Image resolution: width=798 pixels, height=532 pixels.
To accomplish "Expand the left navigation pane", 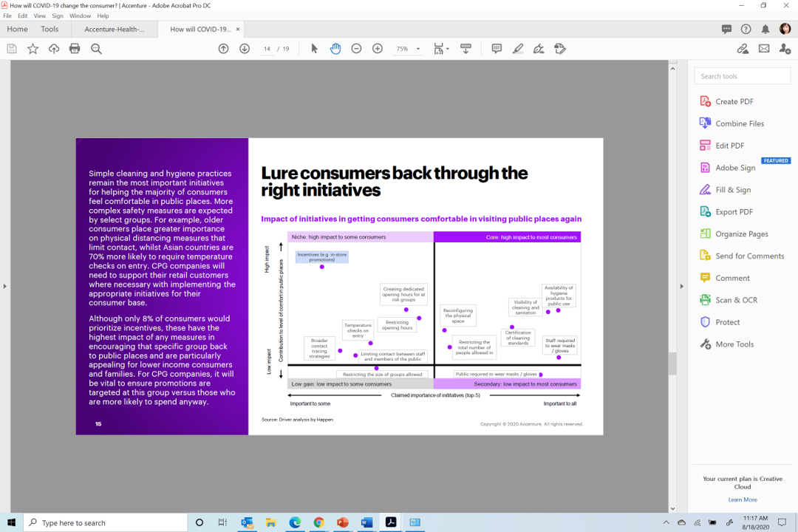I will [4, 286].
